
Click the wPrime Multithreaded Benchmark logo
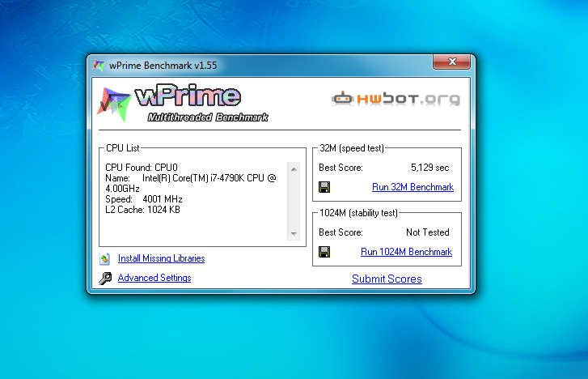click(x=183, y=103)
